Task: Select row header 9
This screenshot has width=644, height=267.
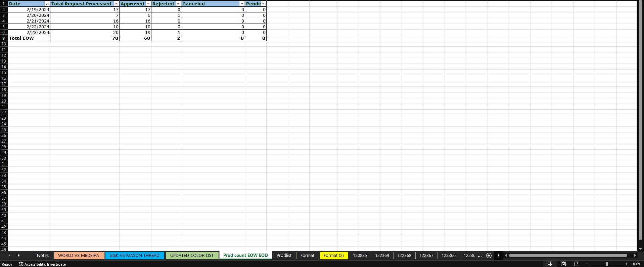Action: click(x=4, y=38)
